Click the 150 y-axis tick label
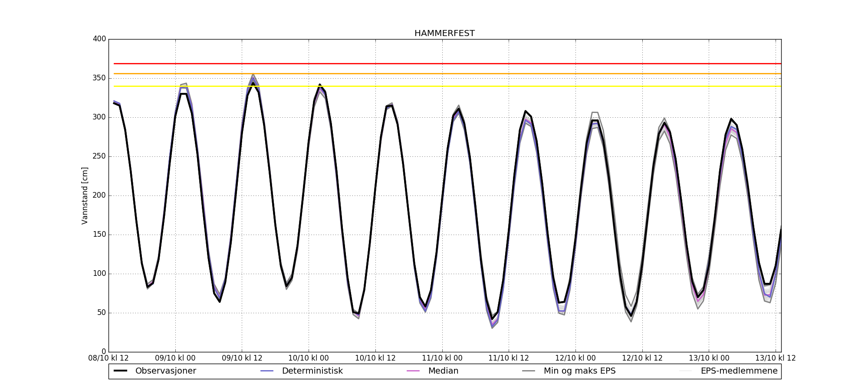This screenshot has height=391, width=868. (x=99, y=235)
